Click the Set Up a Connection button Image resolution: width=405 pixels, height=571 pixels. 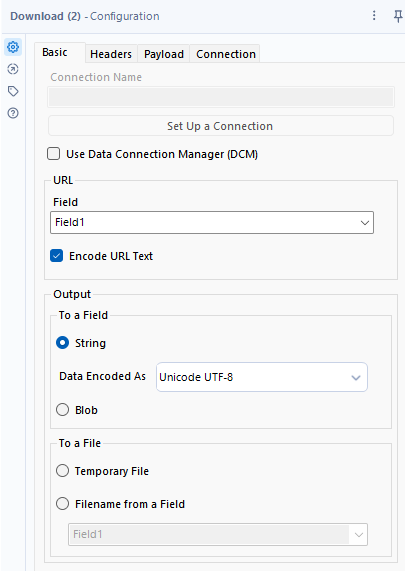click(221, 126)
